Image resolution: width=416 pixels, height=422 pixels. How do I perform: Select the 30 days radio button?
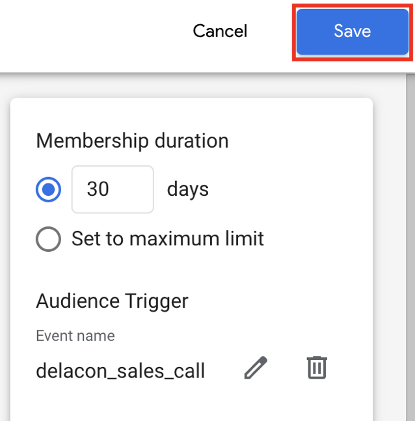click(48, 189)
